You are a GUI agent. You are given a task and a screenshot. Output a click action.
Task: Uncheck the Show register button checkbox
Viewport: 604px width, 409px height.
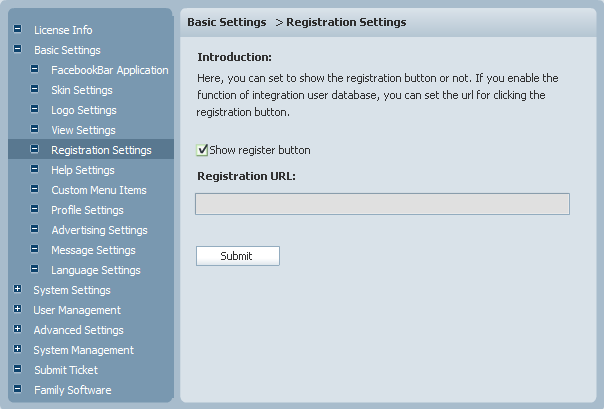pyautogui.click(x=202, y=150)
